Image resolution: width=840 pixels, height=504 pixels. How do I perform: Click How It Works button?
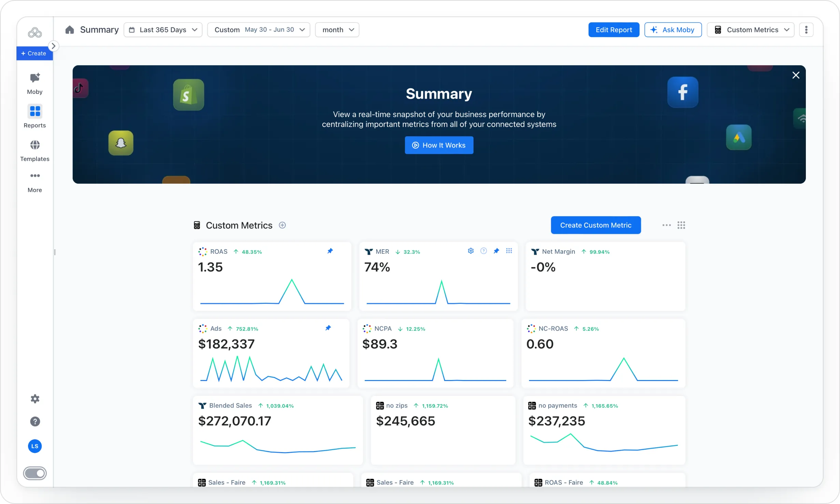click(439, 145)
